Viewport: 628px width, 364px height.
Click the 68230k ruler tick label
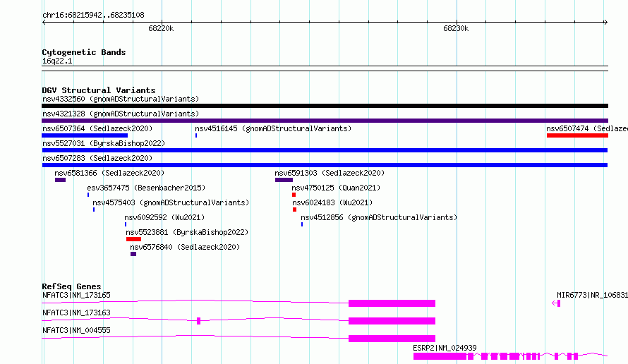pyautogui.click(x=456, y=28)
